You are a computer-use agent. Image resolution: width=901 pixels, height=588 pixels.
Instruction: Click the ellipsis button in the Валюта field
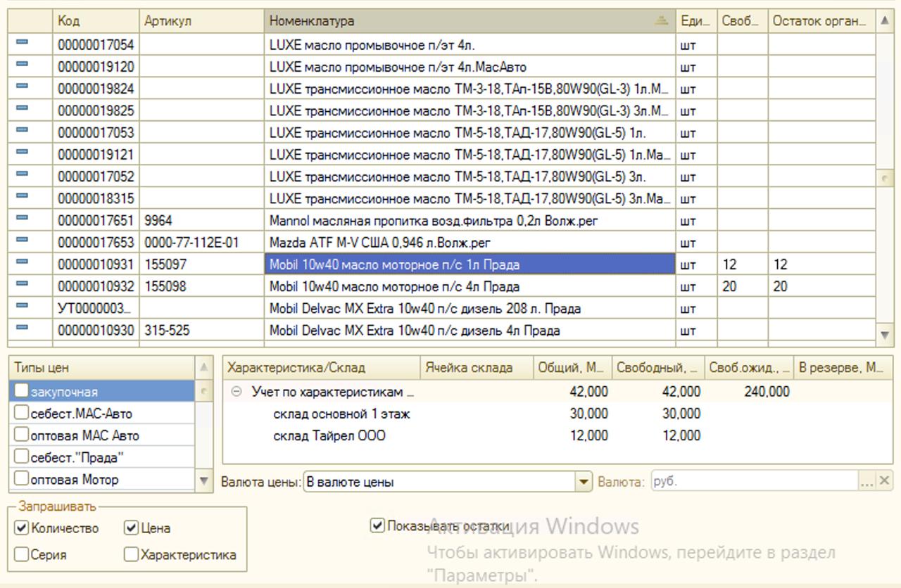click(x=867, y=482)
